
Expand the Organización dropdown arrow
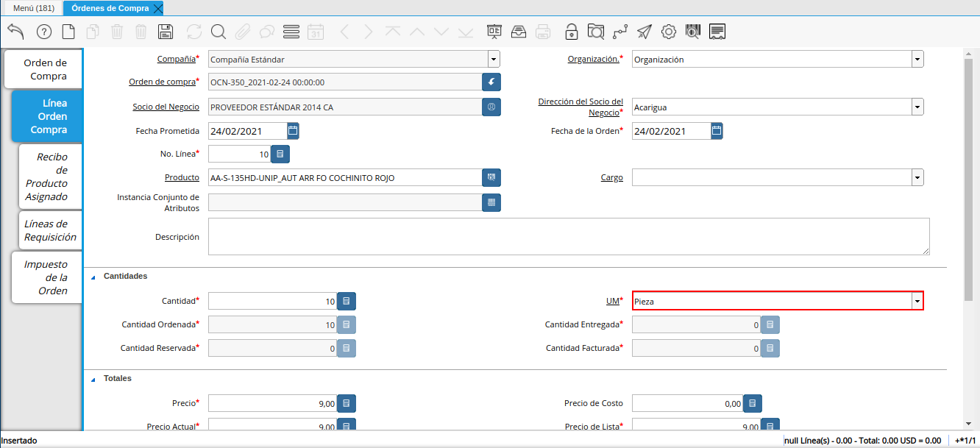917,59
